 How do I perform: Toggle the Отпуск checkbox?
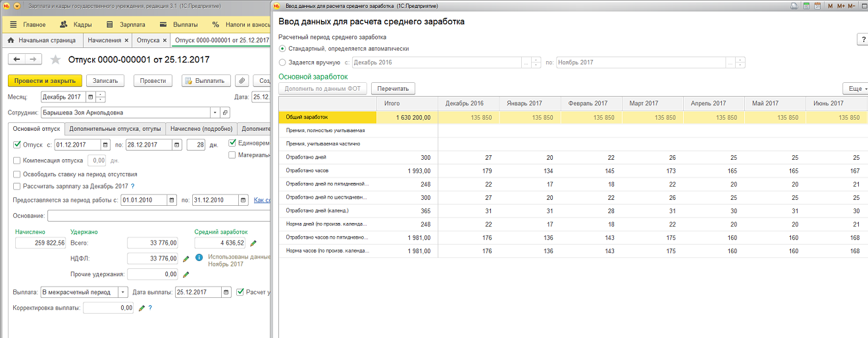(17, 145)
